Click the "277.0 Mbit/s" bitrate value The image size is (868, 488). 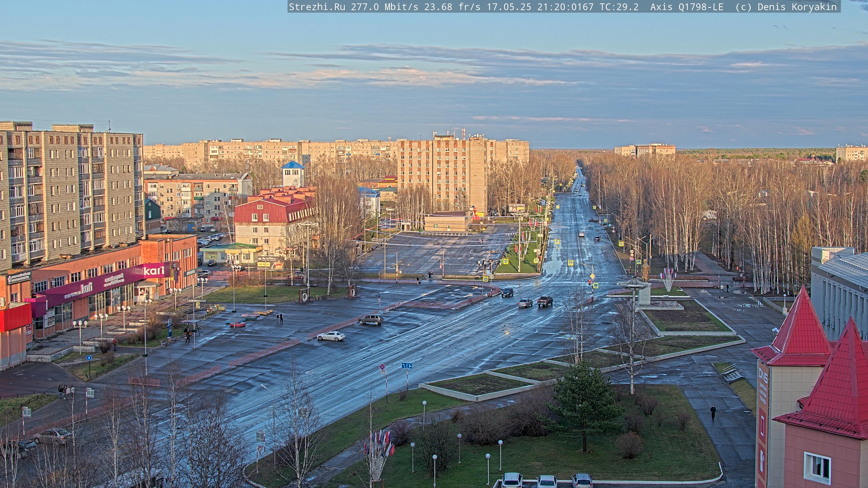click(385, 7)
